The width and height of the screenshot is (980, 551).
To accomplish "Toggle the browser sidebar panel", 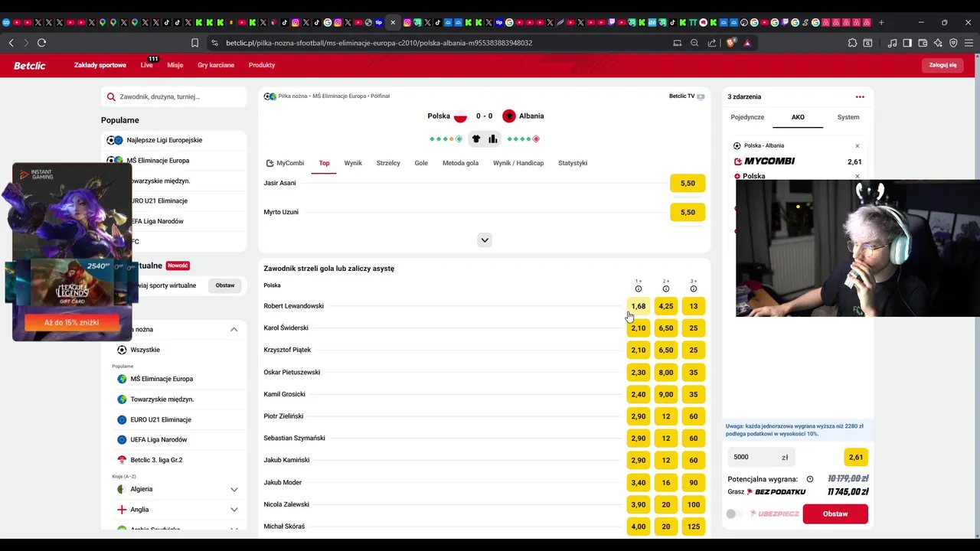I will click(907, 43).
